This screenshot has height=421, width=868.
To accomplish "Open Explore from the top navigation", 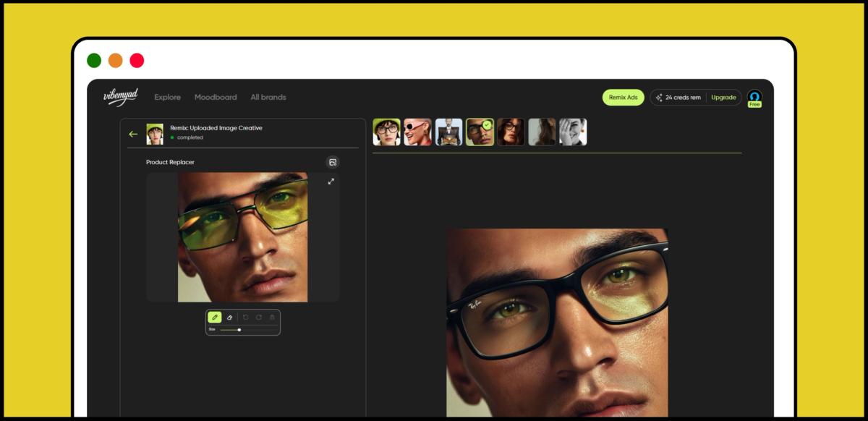I will [x=167, y=97].
